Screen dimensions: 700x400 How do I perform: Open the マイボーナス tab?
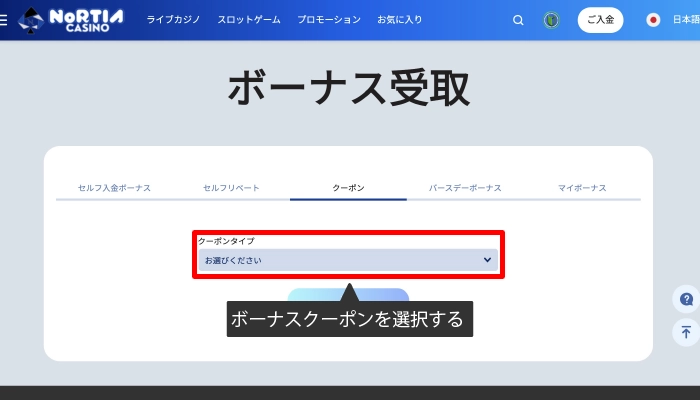[x=582, y=188]
